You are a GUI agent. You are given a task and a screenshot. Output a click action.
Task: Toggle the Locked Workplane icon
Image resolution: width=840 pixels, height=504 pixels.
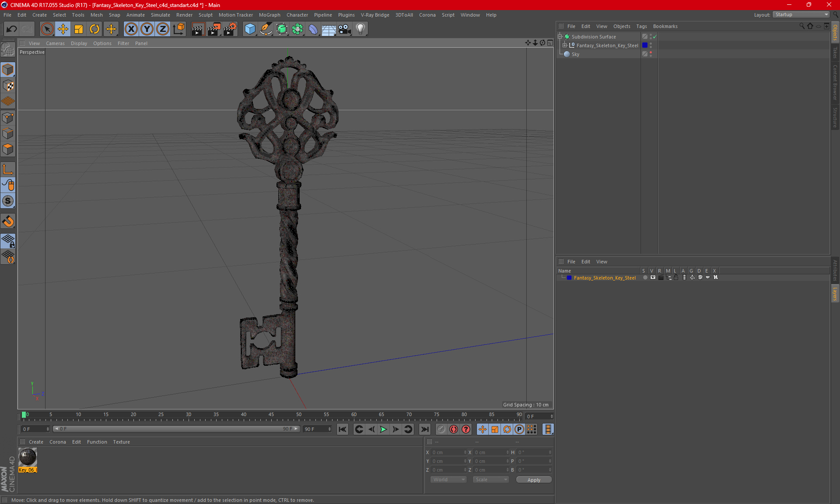[8, 241]
